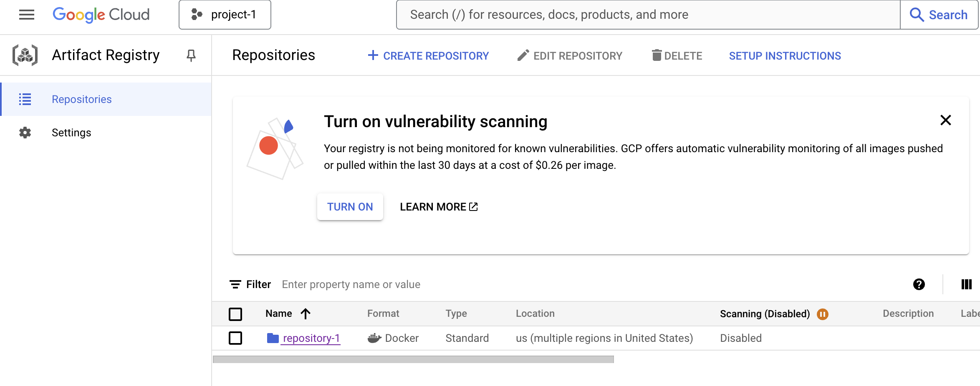980x386 pixels.
Task: Click the 'Repositories' page title
Action: [274, 55]
